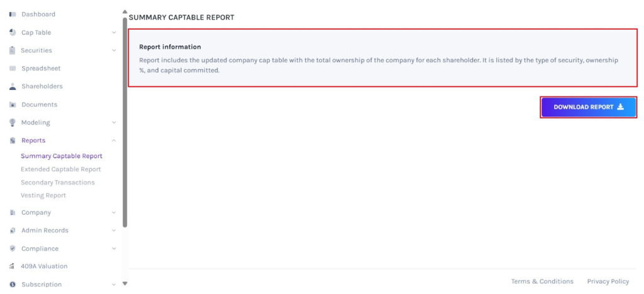Expand the Admin Records chevron
Viewport: 644px width, 294px height.
pos(114,230)
